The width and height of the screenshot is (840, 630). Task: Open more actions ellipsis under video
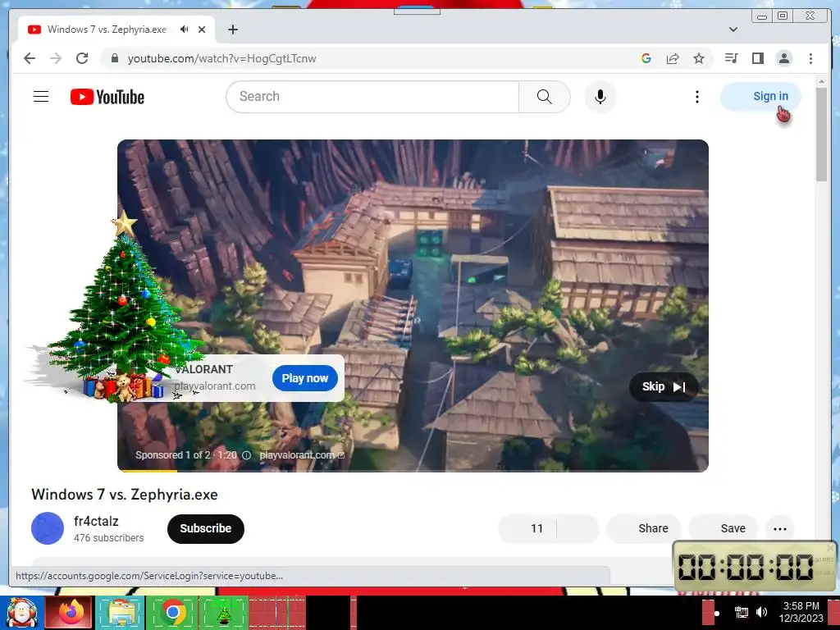pyautogui.click(x=779, y=529)
